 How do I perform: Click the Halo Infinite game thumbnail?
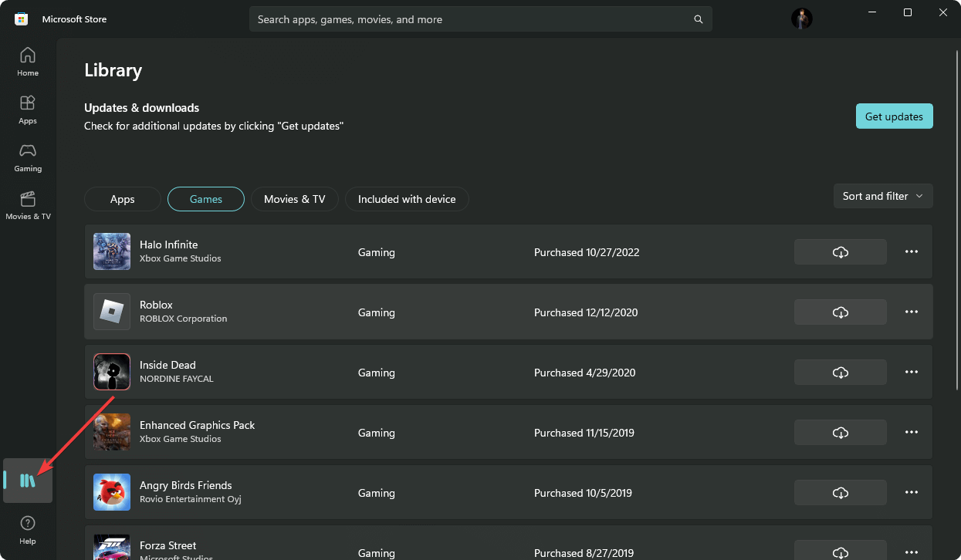click(x=112, y=251)
